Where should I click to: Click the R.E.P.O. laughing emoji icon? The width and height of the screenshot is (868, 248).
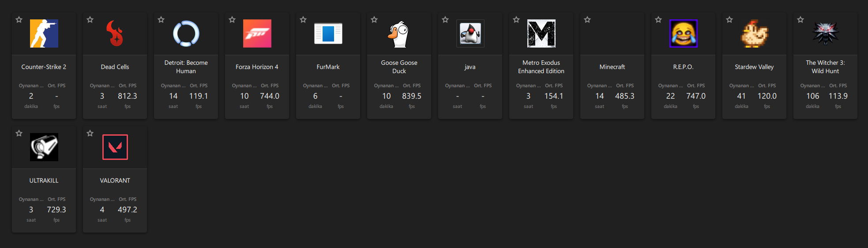pyautogui.click(x=684, y=33)
